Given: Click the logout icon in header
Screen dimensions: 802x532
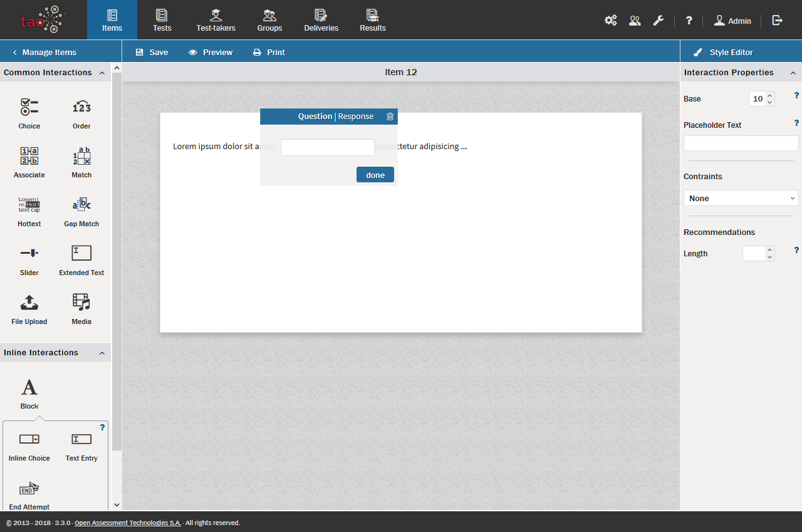Looking at the screenshot, I should tap(778, 20).
